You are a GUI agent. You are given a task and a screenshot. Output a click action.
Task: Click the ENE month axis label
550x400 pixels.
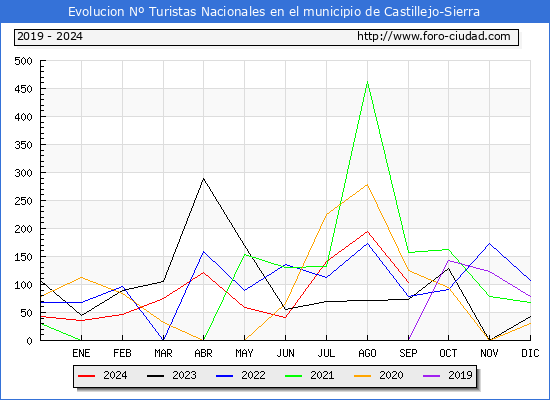pos(81,353)
